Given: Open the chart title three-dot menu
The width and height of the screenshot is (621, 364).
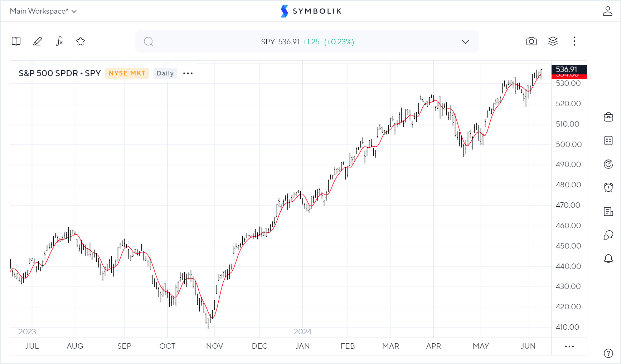Looking at the screenshot, I should tap(188, 73).
